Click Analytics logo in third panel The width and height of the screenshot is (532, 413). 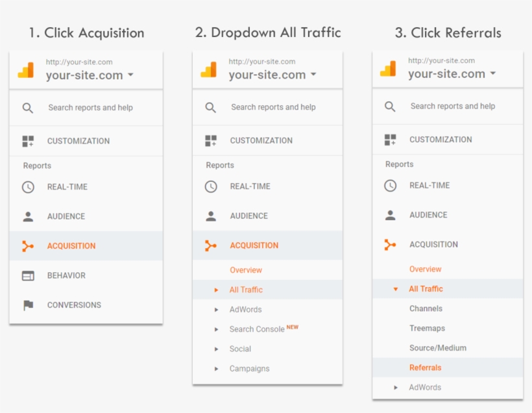pos(388,68)
